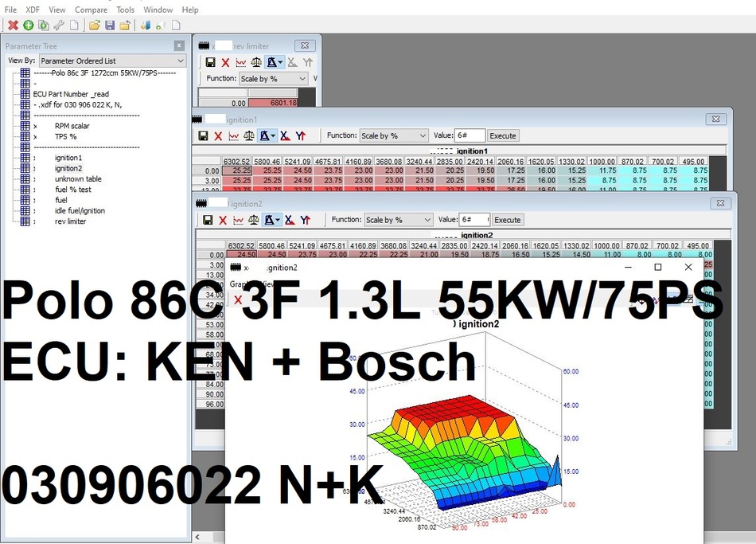Viewport: 756px width, 544px height.
Task: Open the Compare menu
Action: [x=92, y=10]
